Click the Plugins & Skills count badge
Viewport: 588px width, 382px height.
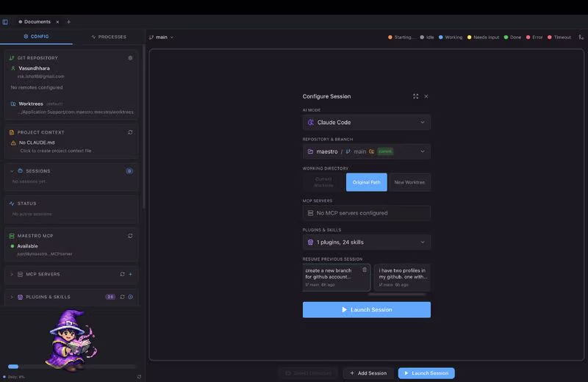point(110,297)
